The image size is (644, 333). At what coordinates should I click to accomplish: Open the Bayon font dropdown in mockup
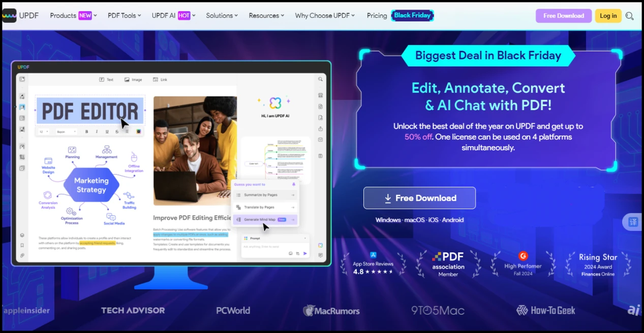66,132
